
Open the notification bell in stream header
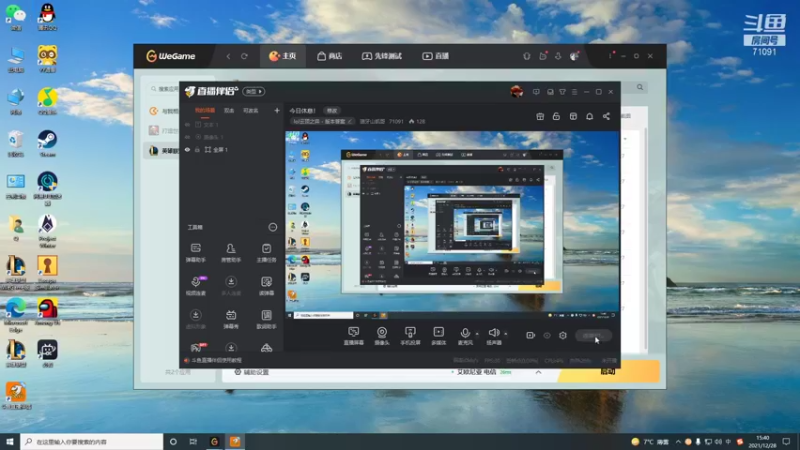(x=589, y=116)
